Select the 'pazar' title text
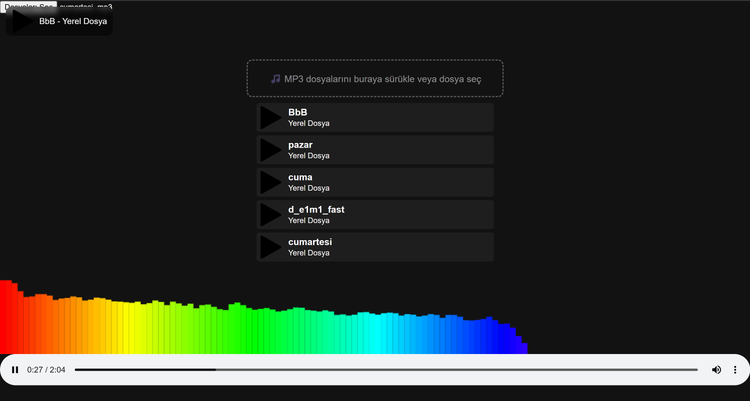Screen dimensions: 750x401 (300, 145)
